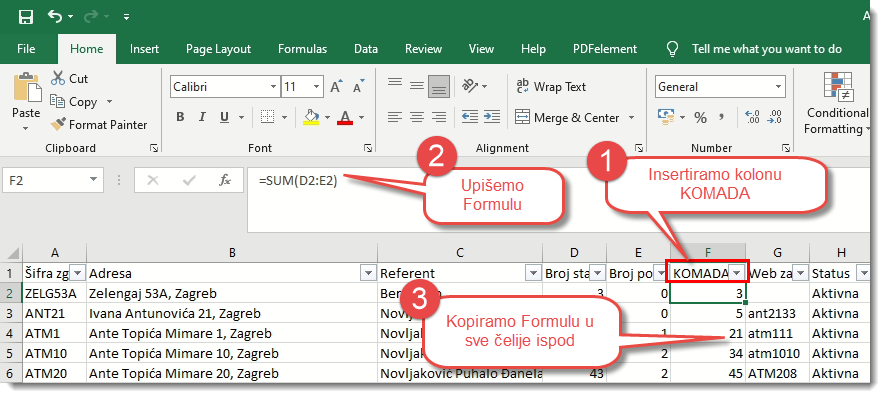Click Merge & Center button
Viewport: 885px width, 398px height.
pos(567,117)
